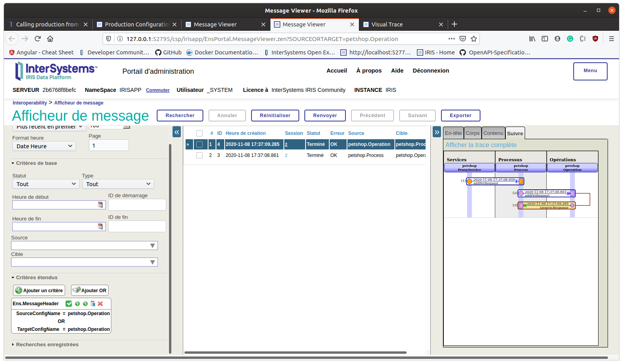
Task: Reload the page in Firefox
Action: (x=38, y=39)
